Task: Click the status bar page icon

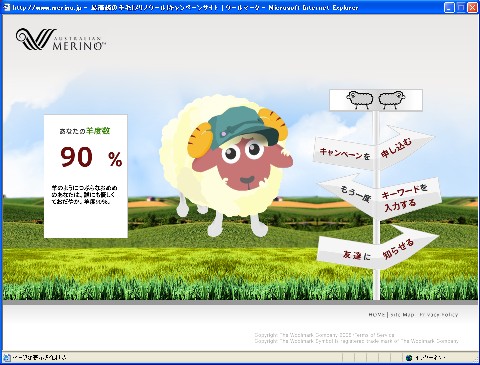Action: click(x=7, y=357)
